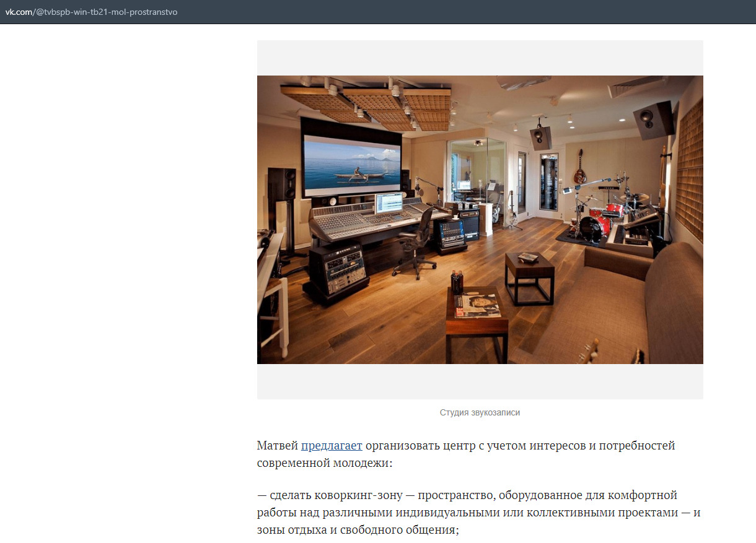Click the vk.com page address text
The height and width of the screenshot is (543, 756).
pyautogui.click(x=92, y=12)
